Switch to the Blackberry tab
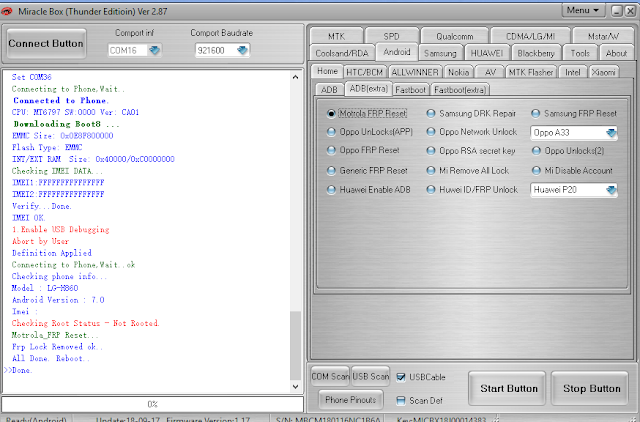The image size is (640, 422). (536, 53)
